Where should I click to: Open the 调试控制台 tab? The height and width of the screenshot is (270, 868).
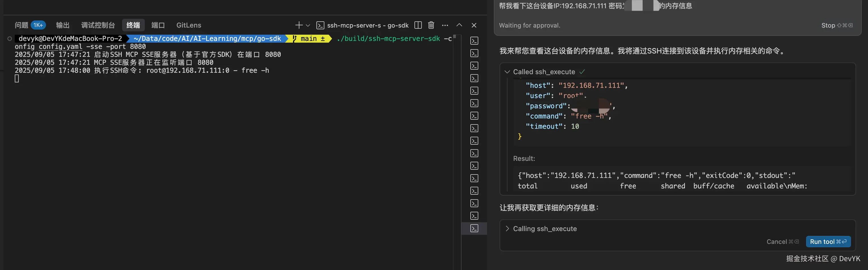[x=98, y=25]
